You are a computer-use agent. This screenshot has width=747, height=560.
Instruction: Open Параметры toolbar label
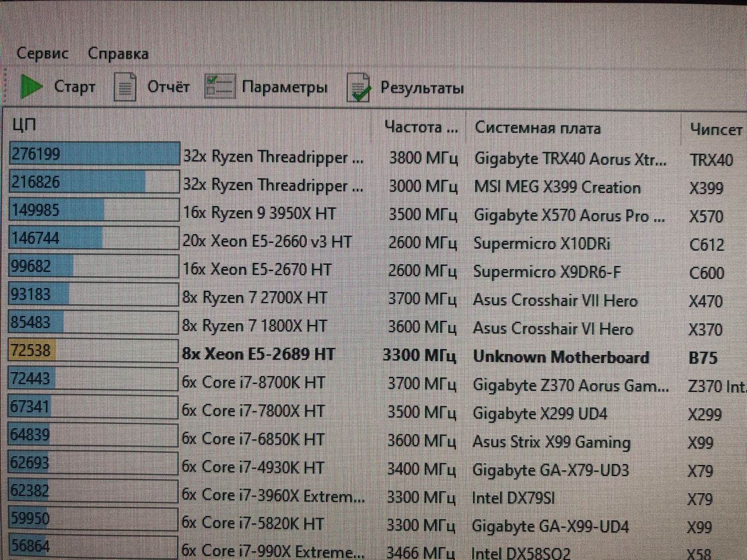(285, 87)
